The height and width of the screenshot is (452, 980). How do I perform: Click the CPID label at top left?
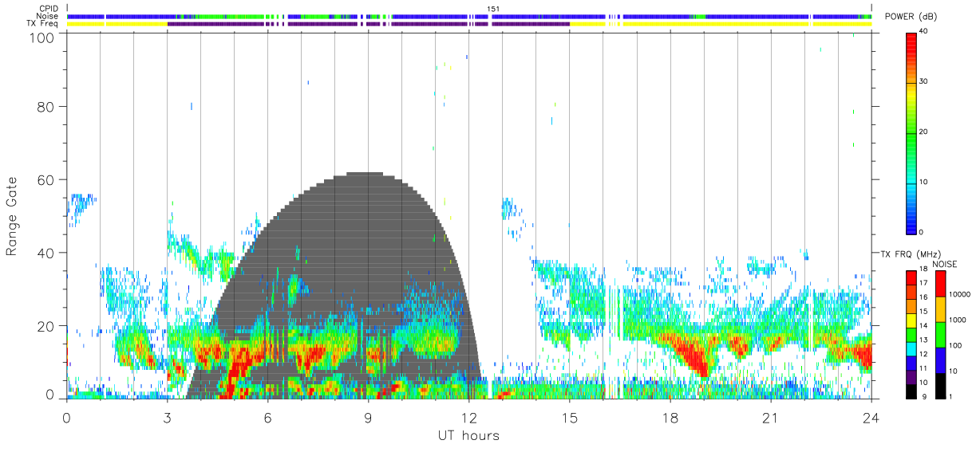tap(48, 9)
